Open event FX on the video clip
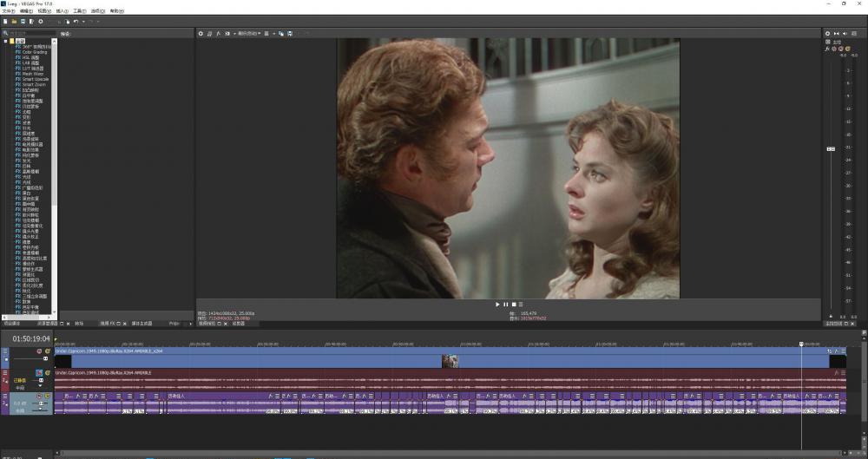The image size is (868, 459). pyautogui.click(x=837, y=351)
